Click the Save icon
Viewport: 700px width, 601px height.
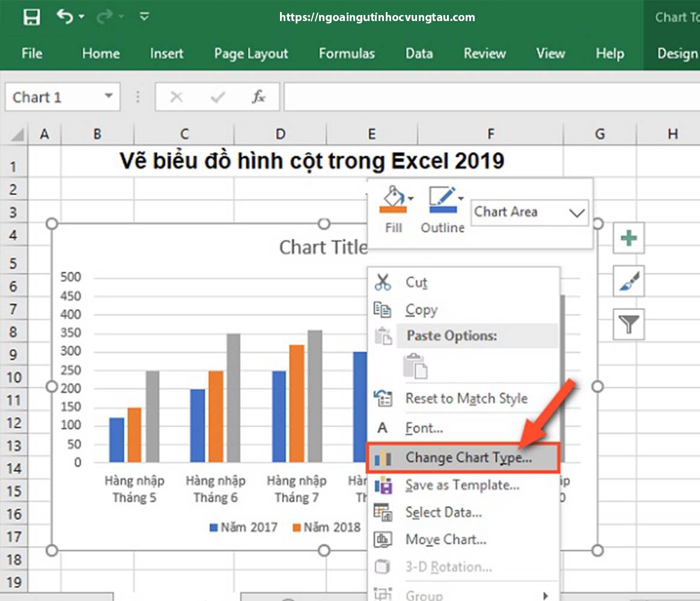tap(32, 17)
